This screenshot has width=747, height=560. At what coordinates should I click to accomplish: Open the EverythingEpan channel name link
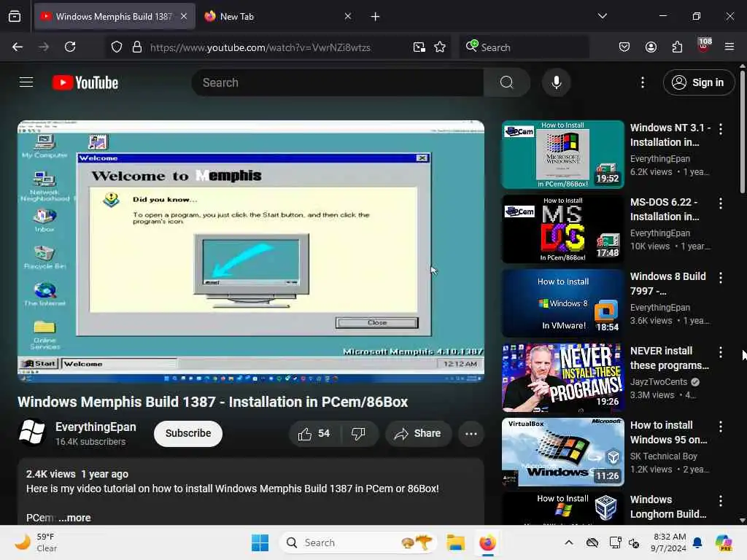tap(96, 427)
